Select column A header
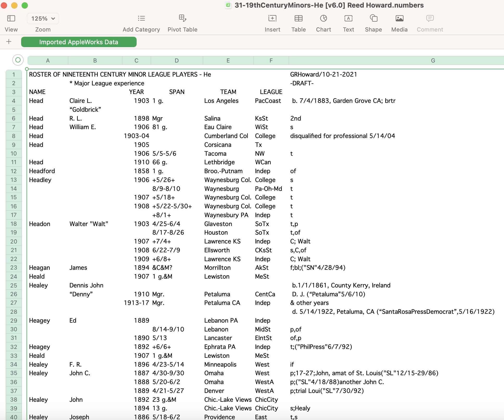This screenshot has height=420, width=504. 48,60
